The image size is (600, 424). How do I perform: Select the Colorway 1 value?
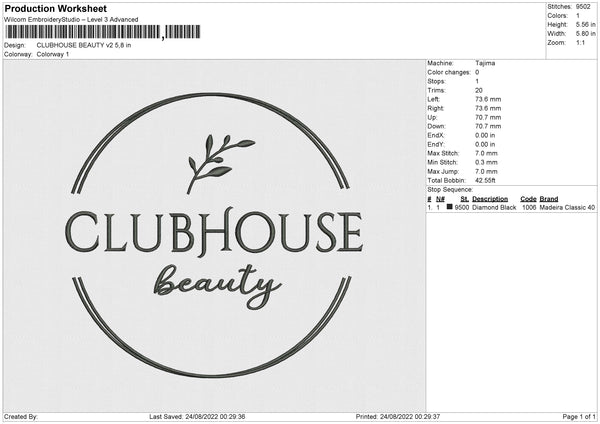53,54
